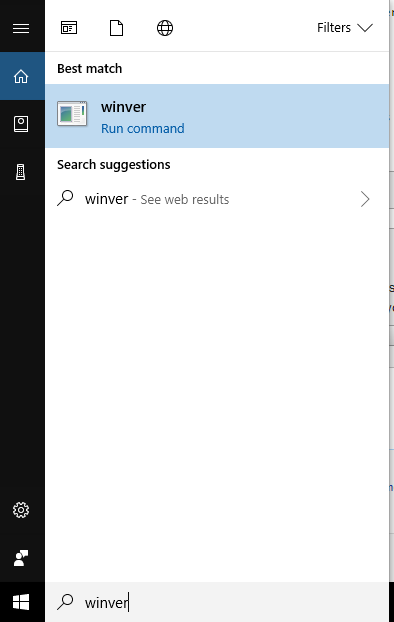Select the Documents filter icon
Viewport: 394px width, 622px height.
coord(116,28)
